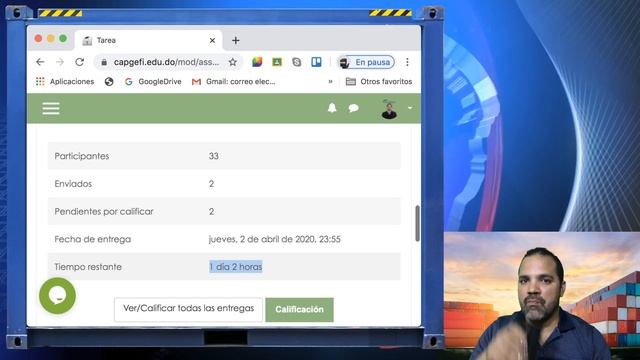Reload the page with refresh icon
The image size is (640, 360).
click(80, 62)
